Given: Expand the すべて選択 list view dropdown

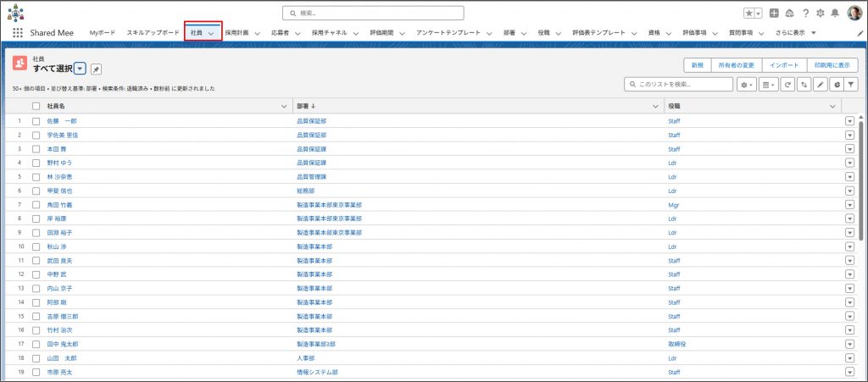Looking at the screenshot, I should 80,69.
